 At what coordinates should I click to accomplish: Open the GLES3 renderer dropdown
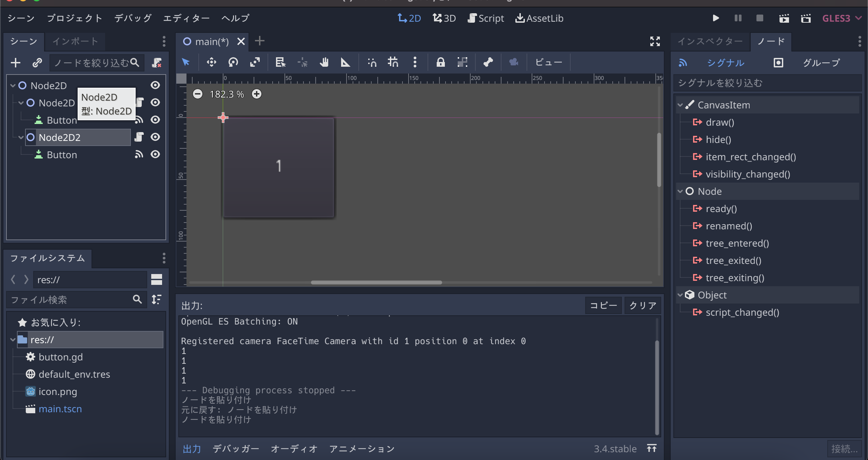842,18
